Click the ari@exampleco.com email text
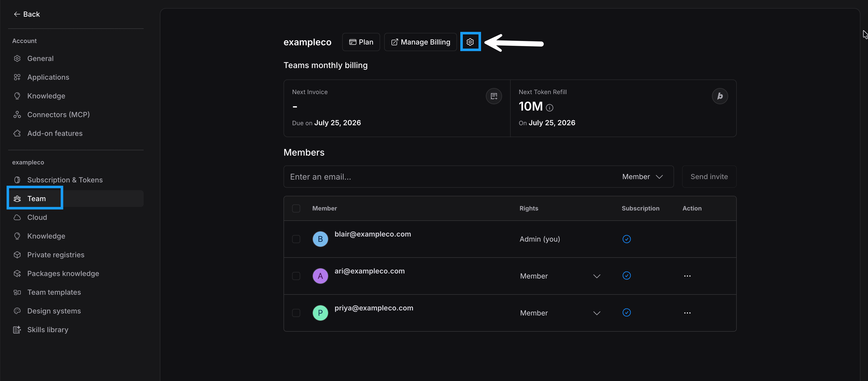The height and width of the screenshot is (381, 868). pos(369,271)
